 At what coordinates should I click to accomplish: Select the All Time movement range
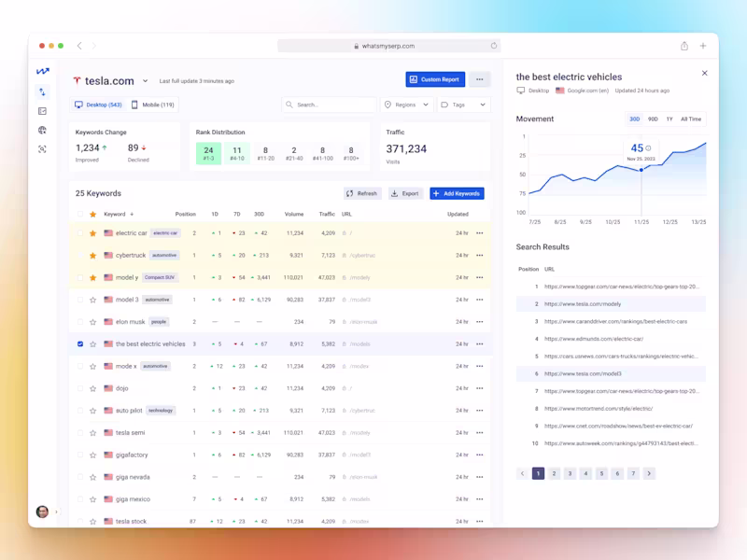691,119
